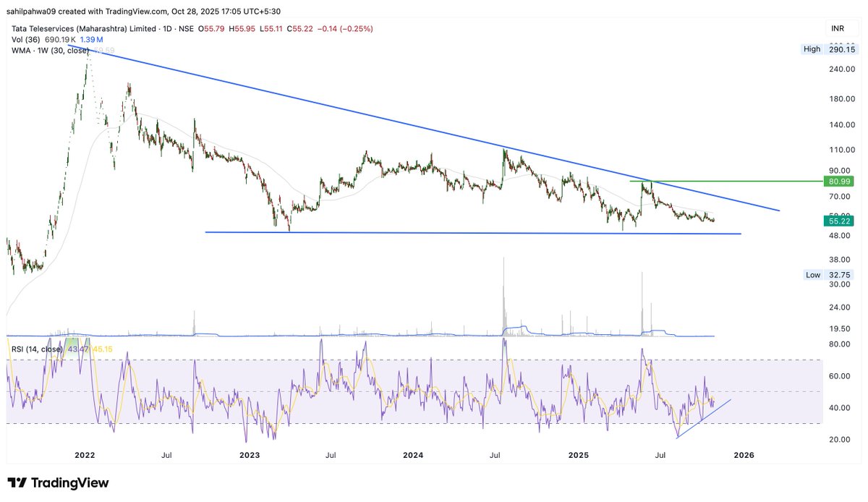The height and width of the screenshot is (502, 868).
Task: Click the 2024 label on the time axis
Action: (x=413, y=455)
